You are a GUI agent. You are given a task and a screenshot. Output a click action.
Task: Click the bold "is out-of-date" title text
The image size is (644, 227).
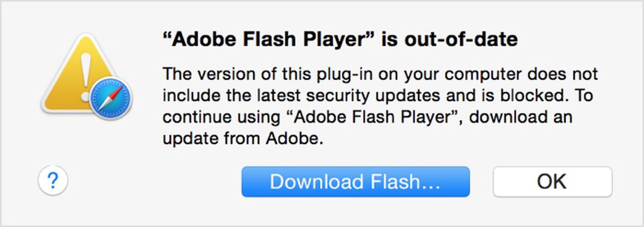pos(449,39)
